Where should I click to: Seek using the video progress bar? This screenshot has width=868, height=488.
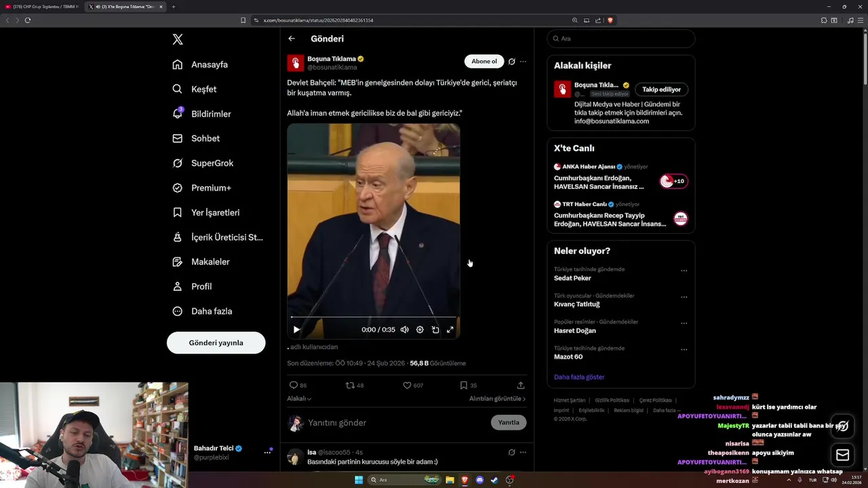point(374,317)
